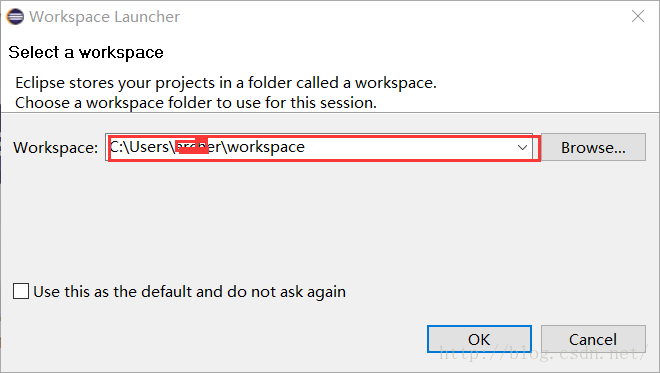Close the Workspace Launcher dialog with X
Image resolution: width=660 pixels, height=373 pixels.
[638, 16]
